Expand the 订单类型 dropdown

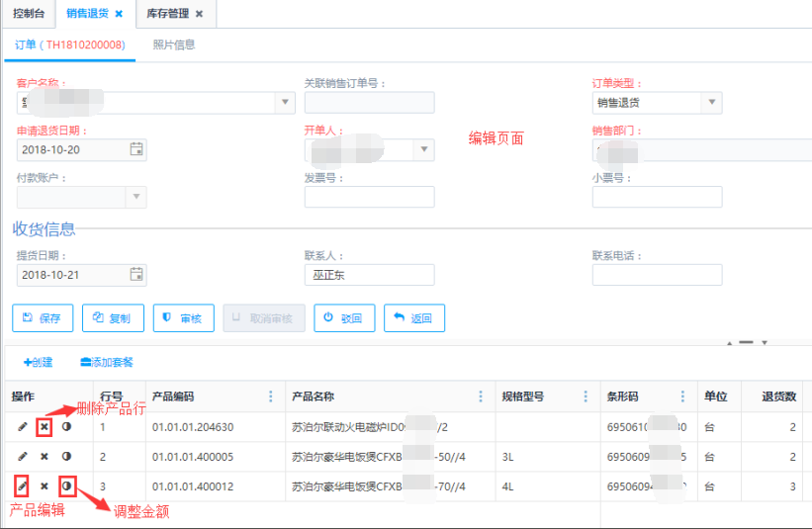tap(711, 102)
